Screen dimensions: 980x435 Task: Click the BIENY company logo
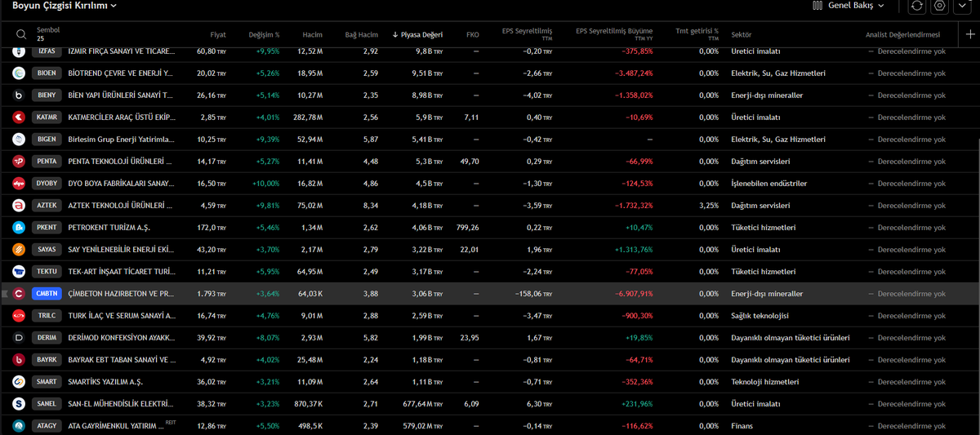click(19, 95)
